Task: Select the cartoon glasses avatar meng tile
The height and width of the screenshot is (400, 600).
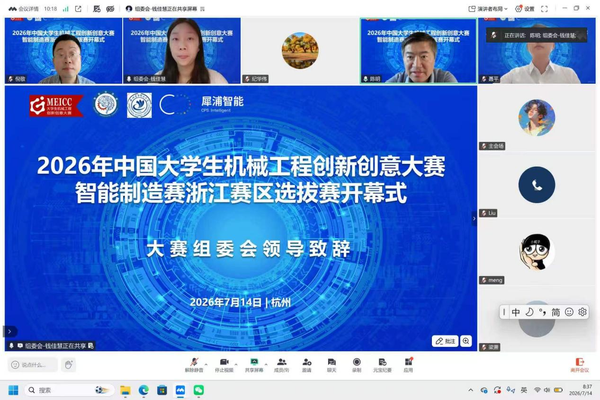Action: click(537, 252)
